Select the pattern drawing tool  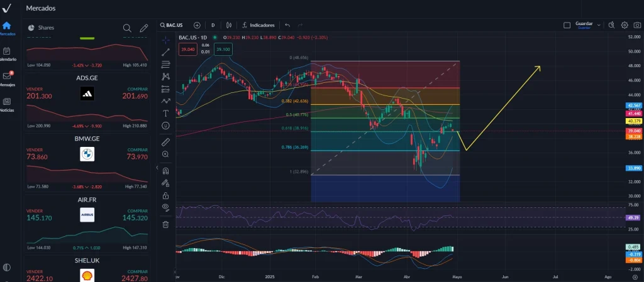click(x=165, y=76)
